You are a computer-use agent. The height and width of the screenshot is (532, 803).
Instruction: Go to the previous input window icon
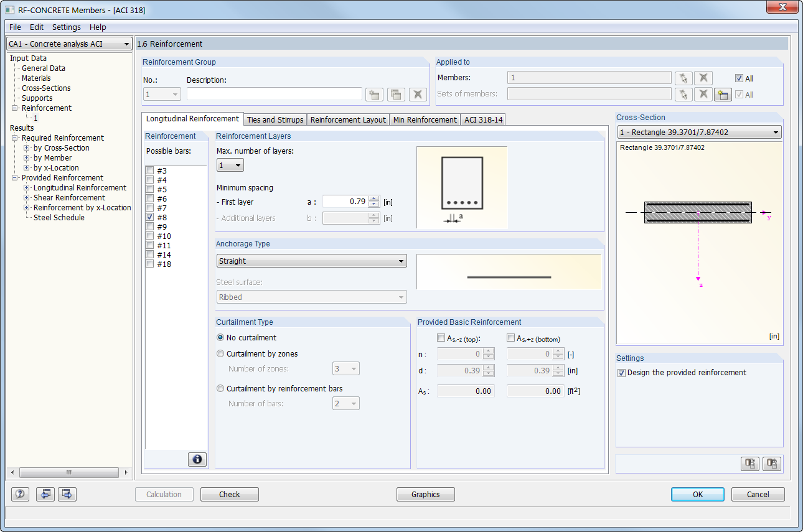(x=45, y=494)
